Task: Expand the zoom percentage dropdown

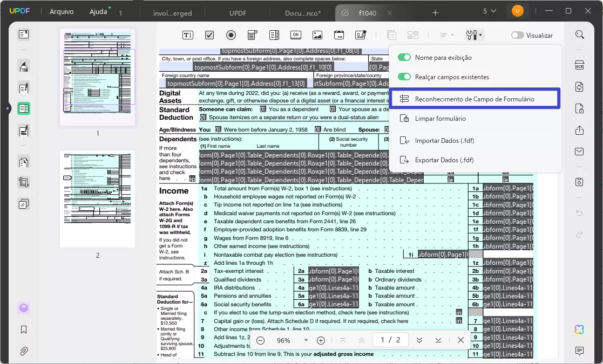Action: (306, 340)
